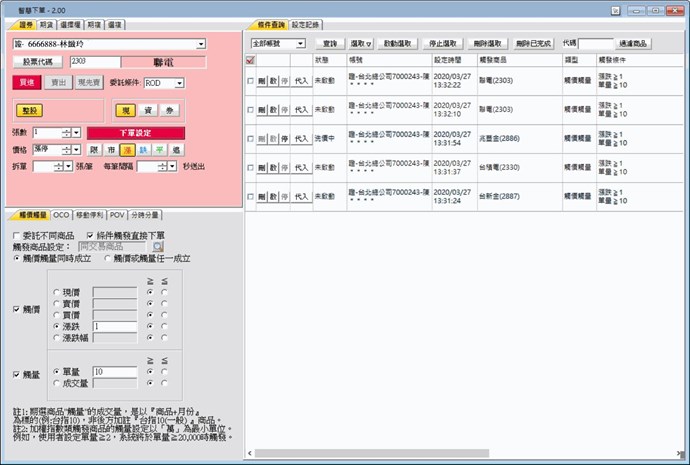Viewport: 690px width, 465px height.
Task: Click the red 下單設定 button
Action: point(135,132)
